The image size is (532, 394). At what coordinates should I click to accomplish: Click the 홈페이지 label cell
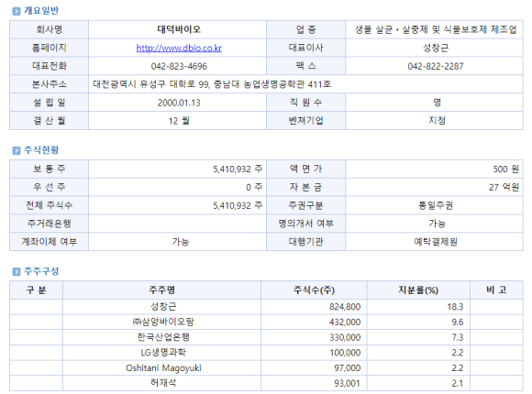point(50,48)
